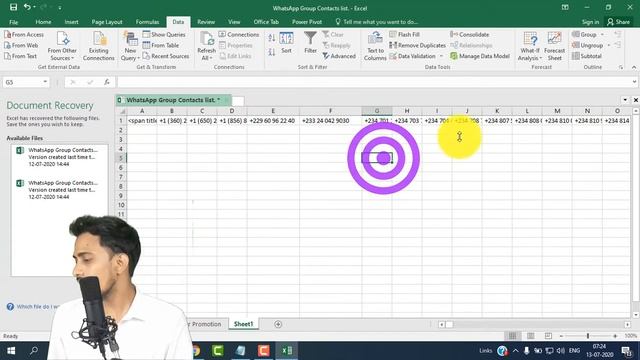Click Remove Duplicates
The image size is (640, 360).
[418, 45]
